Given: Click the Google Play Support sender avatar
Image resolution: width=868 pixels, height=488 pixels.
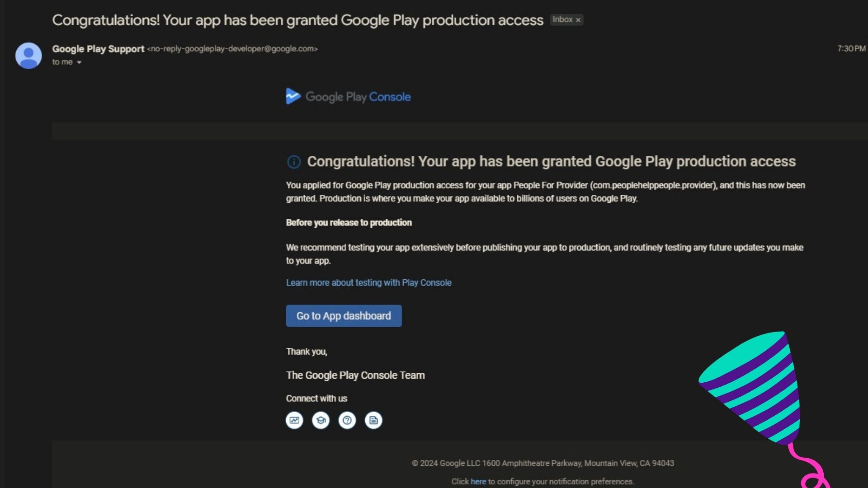Looking at the screenshot, I should click(28, 54).
